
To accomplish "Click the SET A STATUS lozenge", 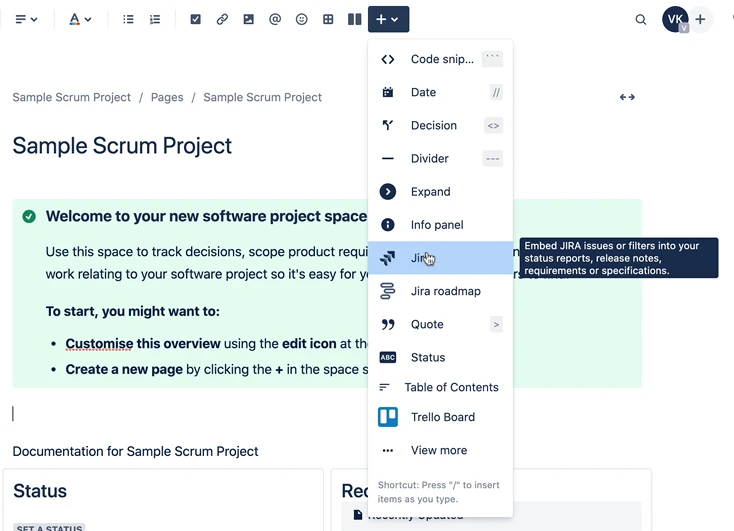I will point(49,527).
